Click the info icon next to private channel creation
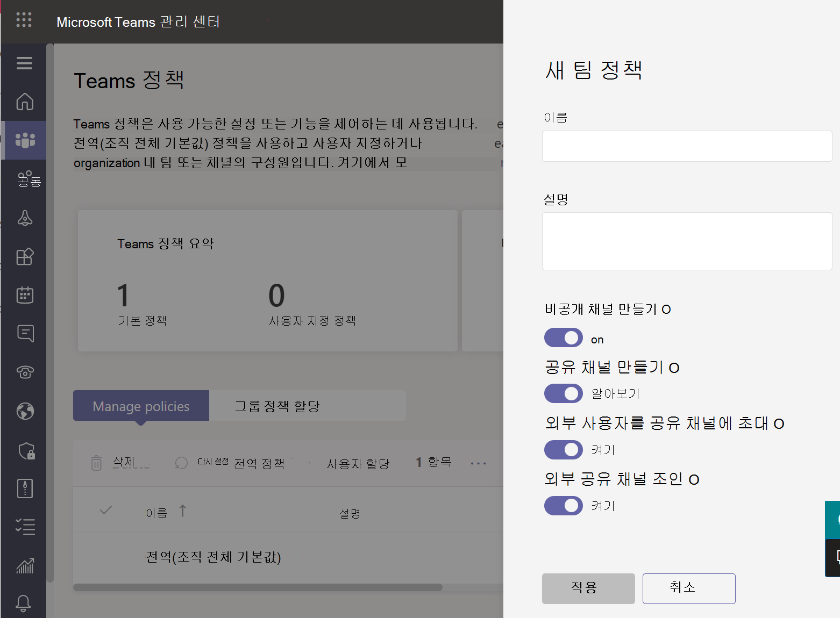The image size is (840, 618). coord(666,310)
